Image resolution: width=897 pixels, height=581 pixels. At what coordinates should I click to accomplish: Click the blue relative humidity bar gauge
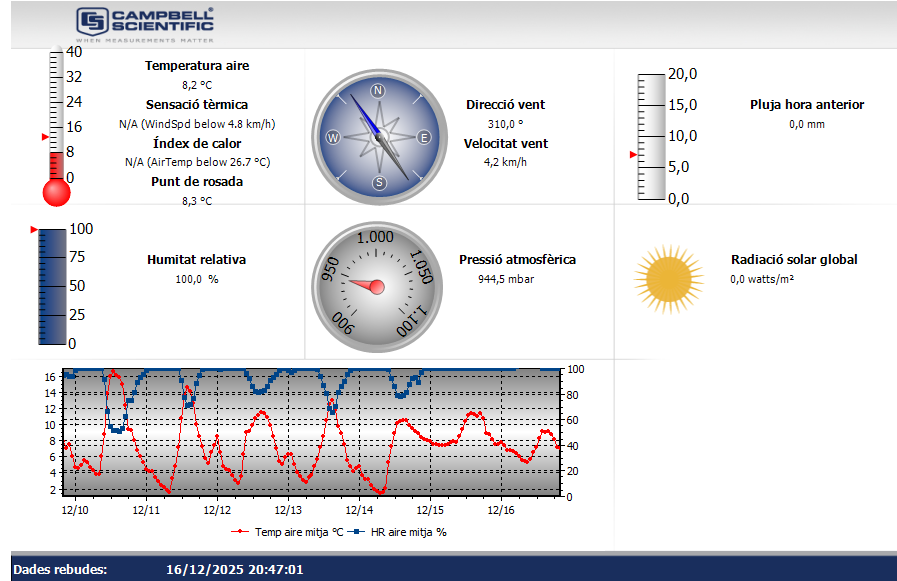(52, 286)
